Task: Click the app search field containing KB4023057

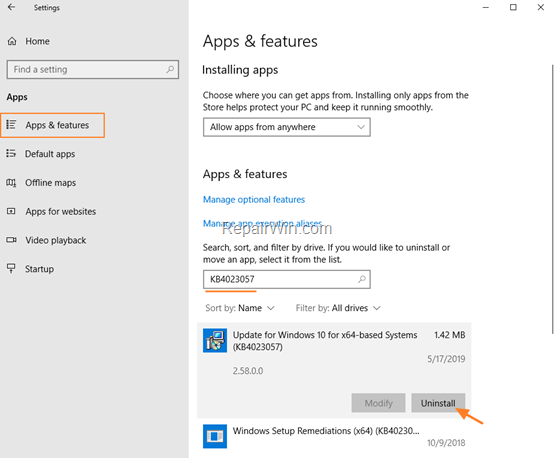Action: [287, 280]
